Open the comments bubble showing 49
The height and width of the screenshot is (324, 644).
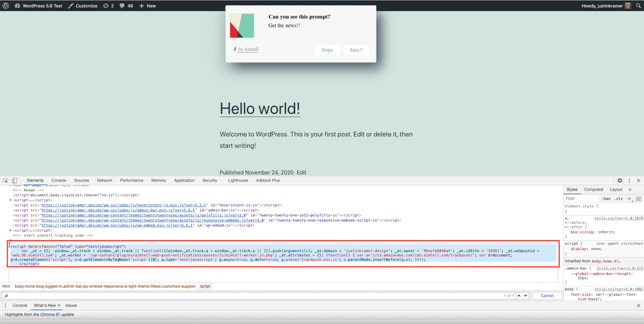pos(126,6)
